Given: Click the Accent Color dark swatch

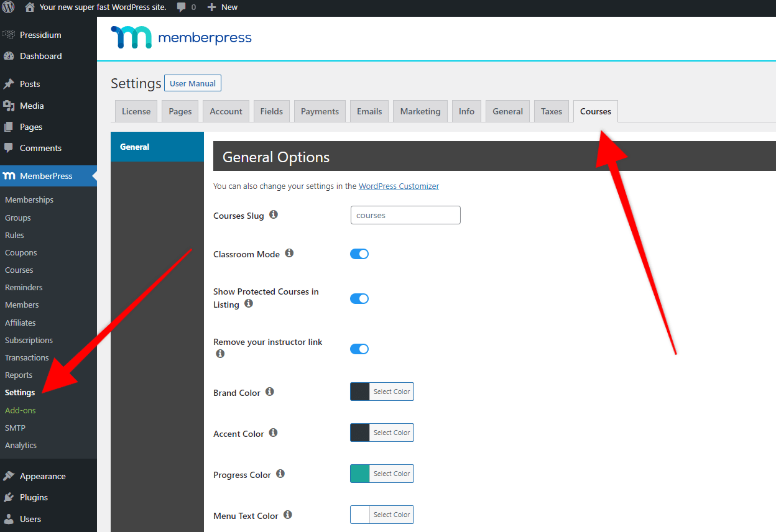Looking at the screenshot, I should tap(360, 433).
